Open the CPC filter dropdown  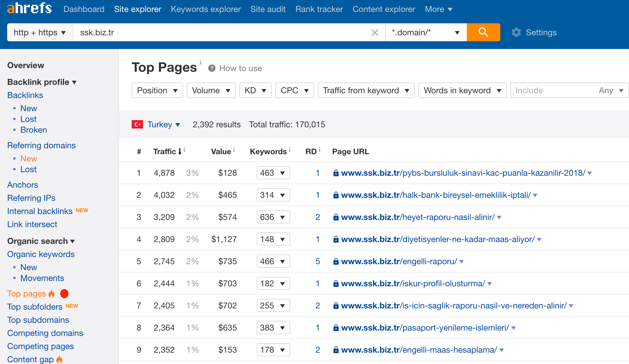(x=295, y=90)
